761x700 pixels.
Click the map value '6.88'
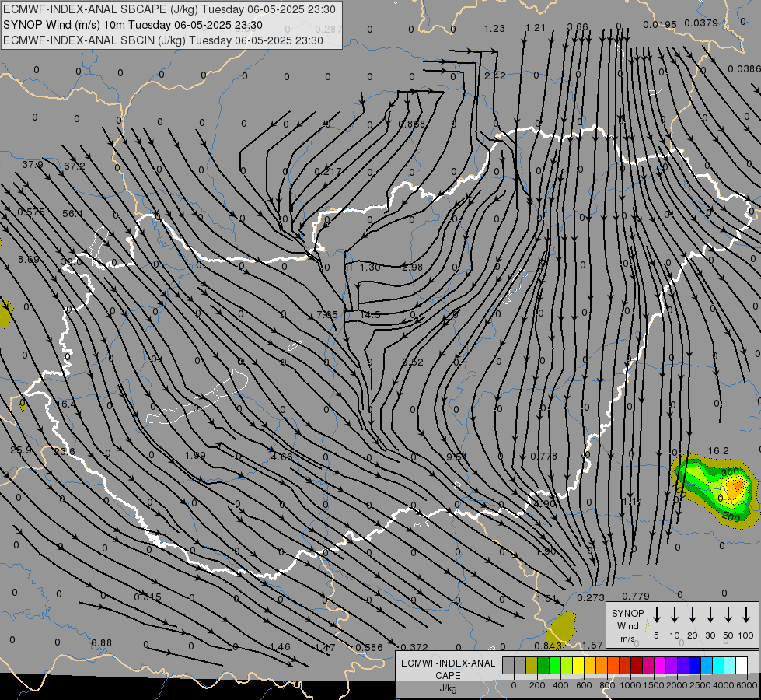coord(101,642)
